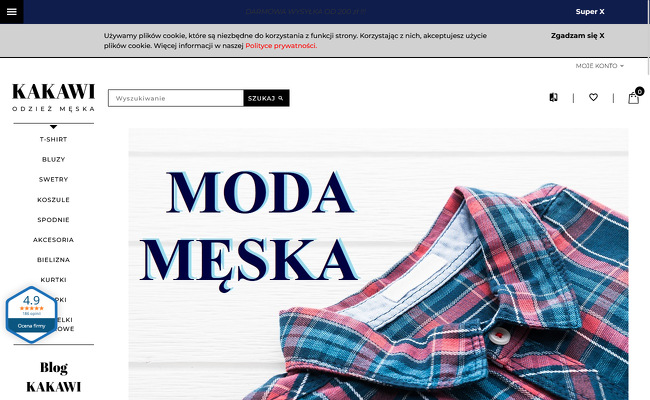Select the BLUZY category
This screenshot has width=650, height=400.
pos(53,160)
